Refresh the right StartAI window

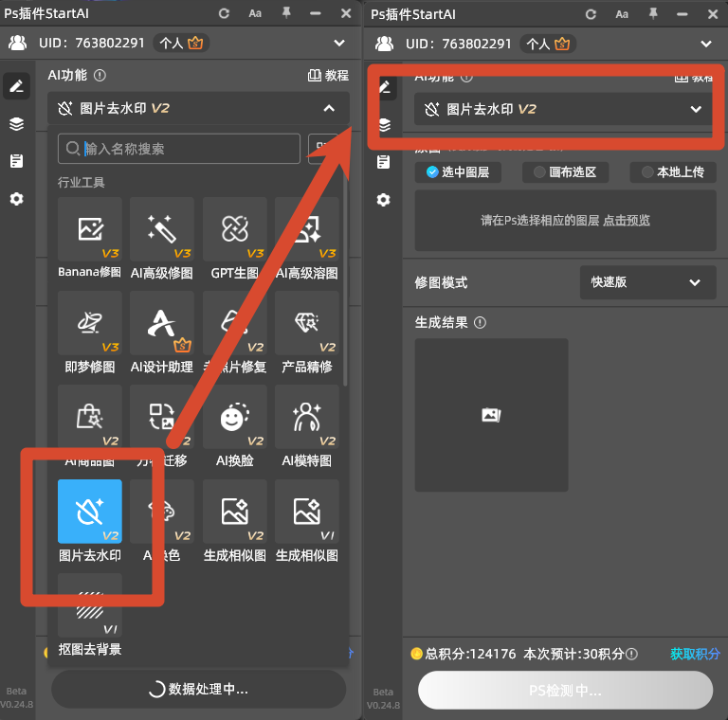pos(591,14)
